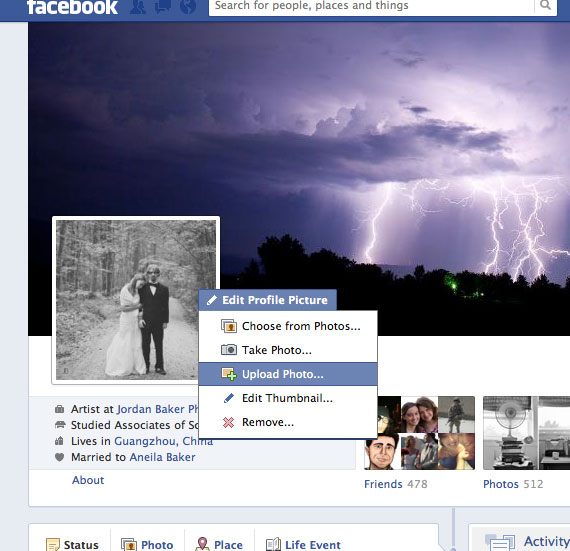Select Choose from Photos menu entry
Viewport: 570px width, 551px height.
(x=288, y=326)
